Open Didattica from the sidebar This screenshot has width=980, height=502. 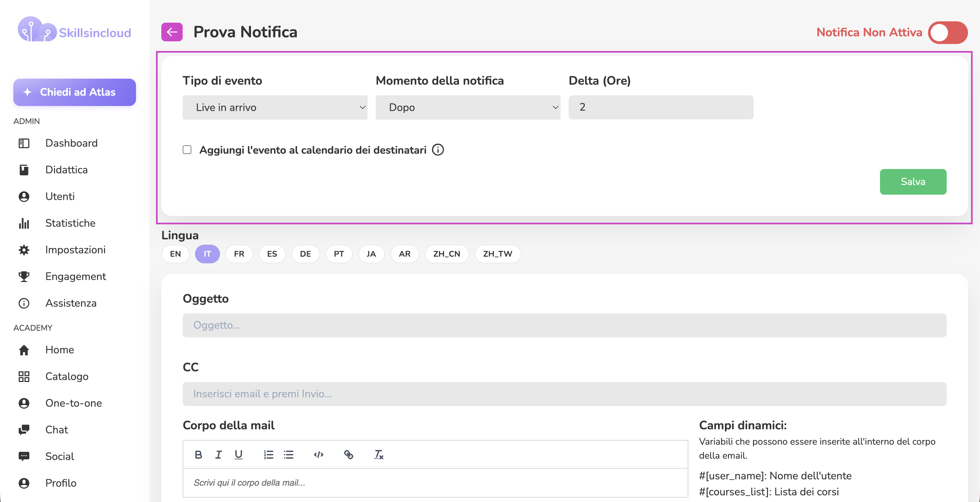click(67, 170)
